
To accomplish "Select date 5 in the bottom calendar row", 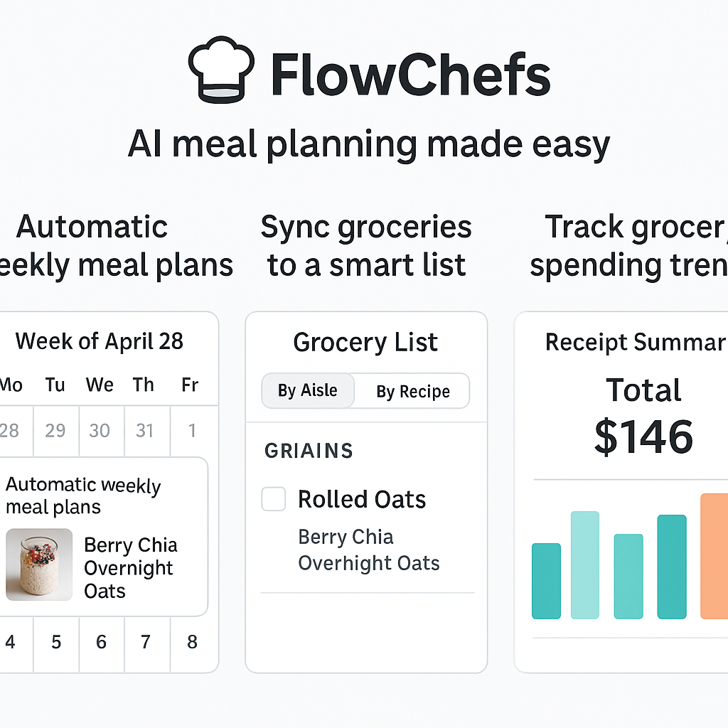I will [55, 642].
